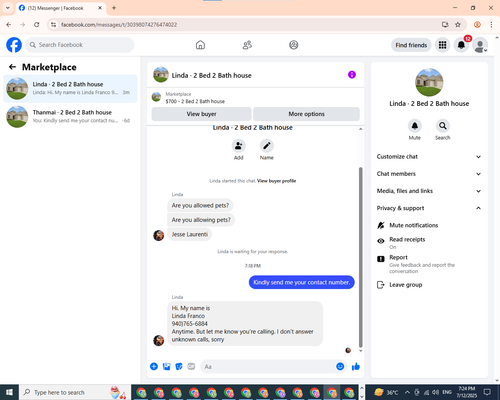This screenshot has width=500, height=400.
Task: Open the Friends icon in top navigation
Action: (x=247, y=45)
